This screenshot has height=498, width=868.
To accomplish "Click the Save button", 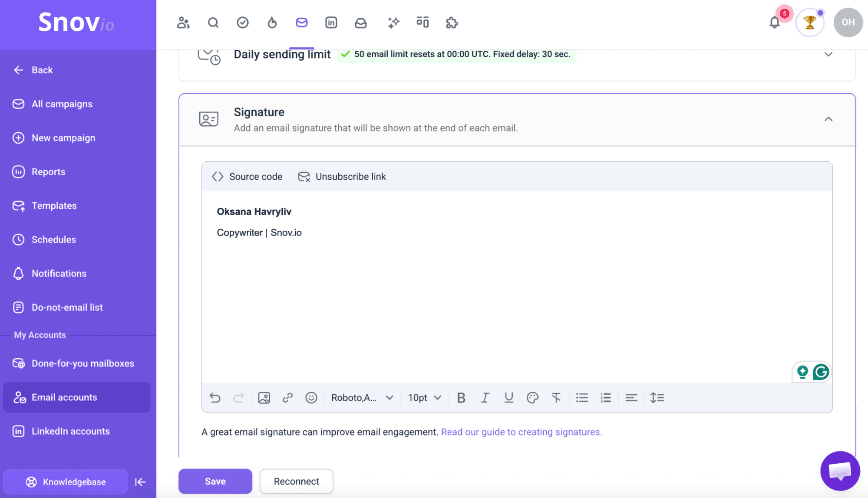I will (x=215, y=481).
